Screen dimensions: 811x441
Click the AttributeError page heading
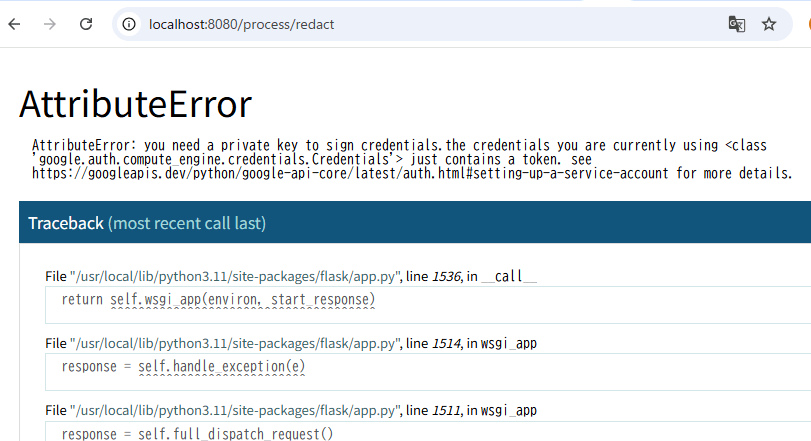pyautogui.click(x=135, y=105)
